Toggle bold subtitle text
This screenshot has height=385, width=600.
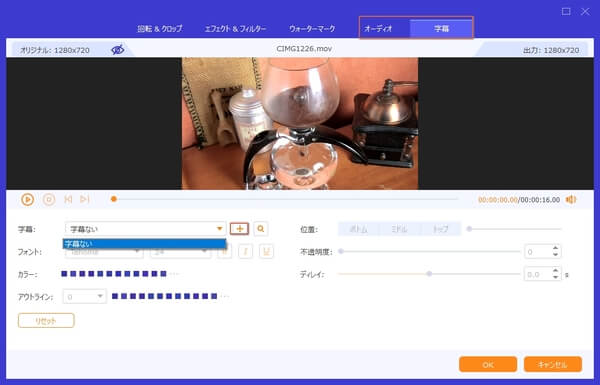point(225,252)
